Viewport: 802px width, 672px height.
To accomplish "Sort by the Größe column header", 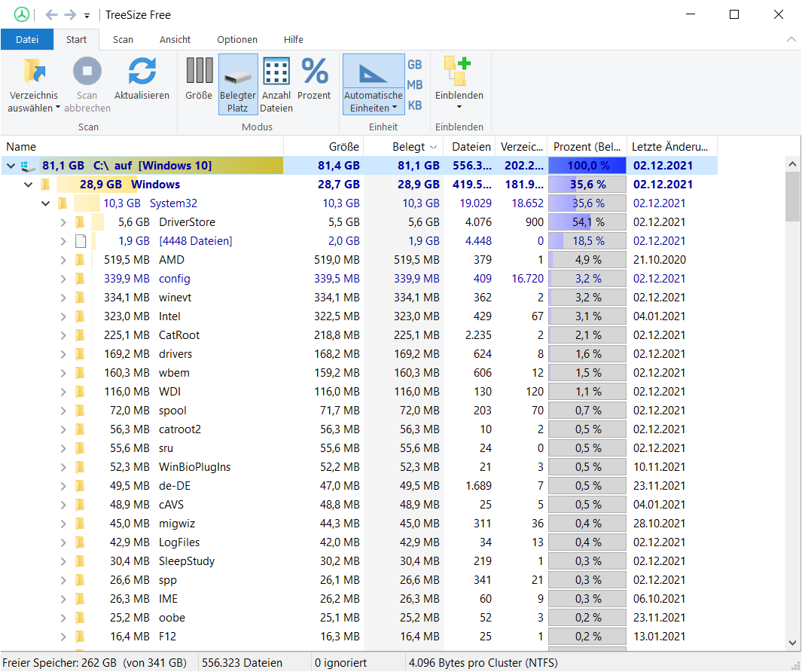I will 324,147.
